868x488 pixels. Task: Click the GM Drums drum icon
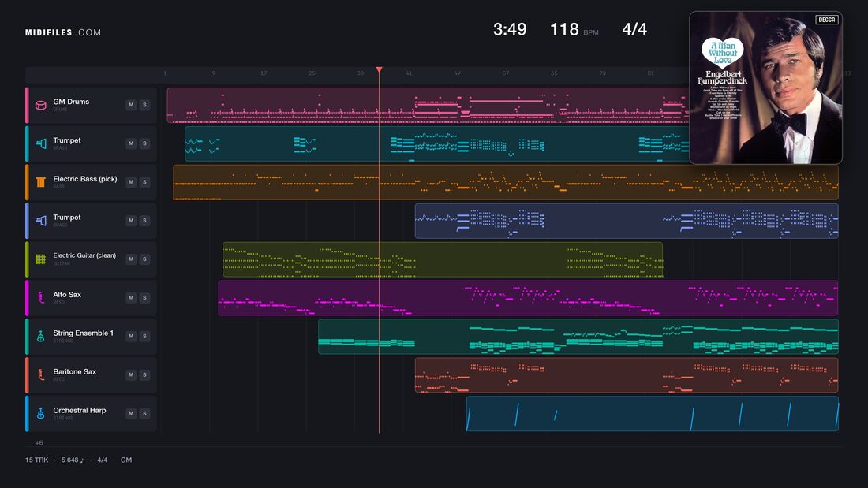40,105
